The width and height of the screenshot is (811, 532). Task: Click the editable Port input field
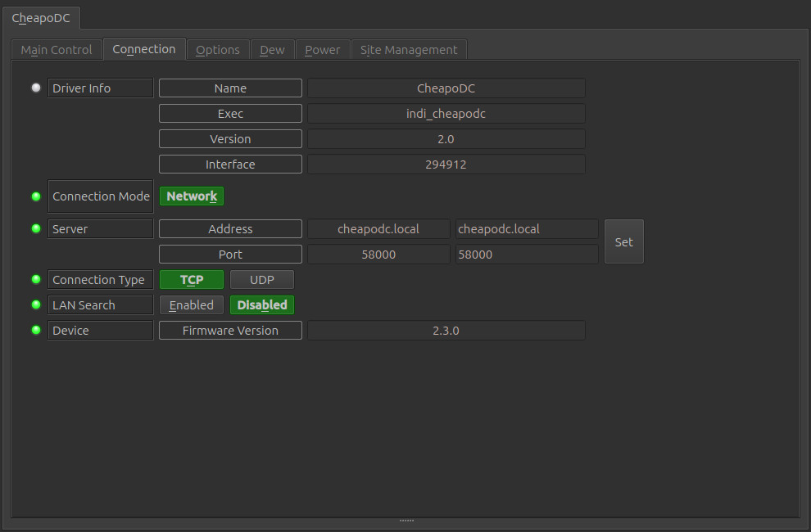pos(527,255)
